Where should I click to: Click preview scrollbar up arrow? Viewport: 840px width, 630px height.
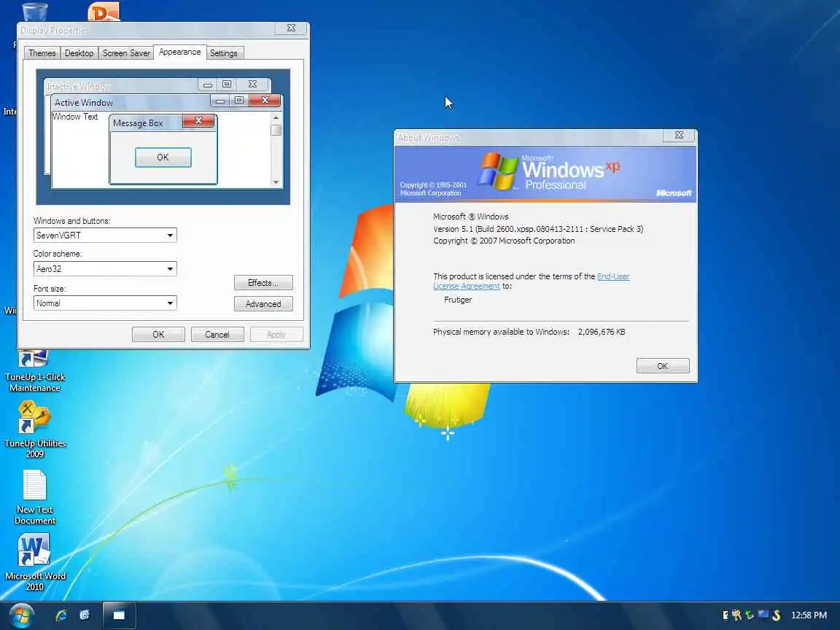coord(276,117)
